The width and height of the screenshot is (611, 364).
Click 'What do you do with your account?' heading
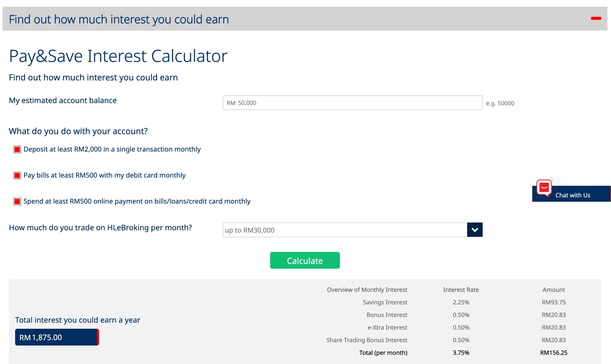pos(78,131)
